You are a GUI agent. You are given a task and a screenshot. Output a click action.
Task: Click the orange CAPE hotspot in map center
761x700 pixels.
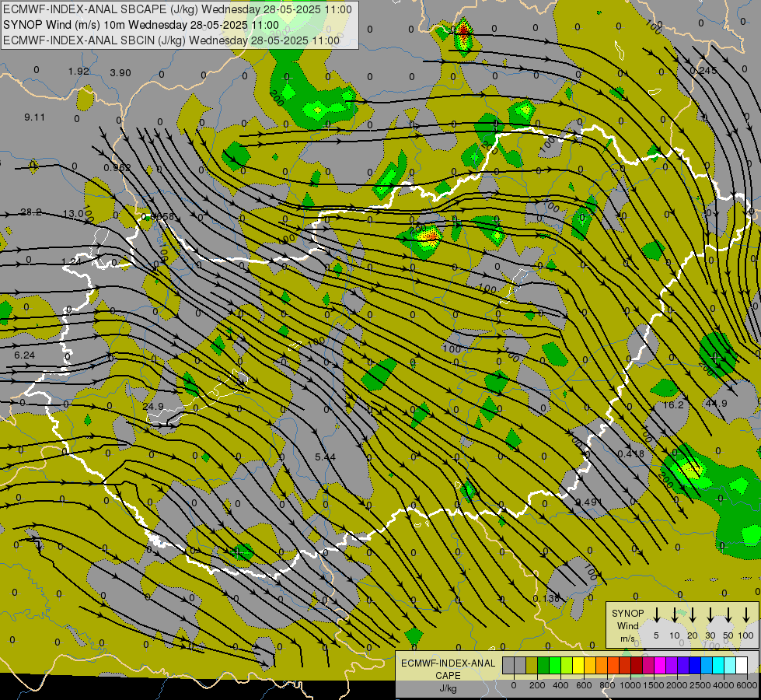(429, 237)
